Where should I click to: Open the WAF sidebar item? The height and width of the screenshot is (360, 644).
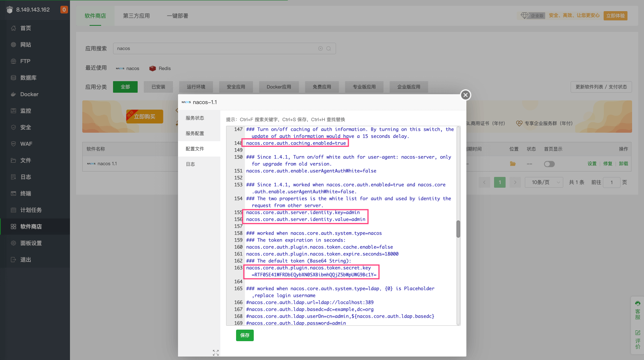click(26, 144)
